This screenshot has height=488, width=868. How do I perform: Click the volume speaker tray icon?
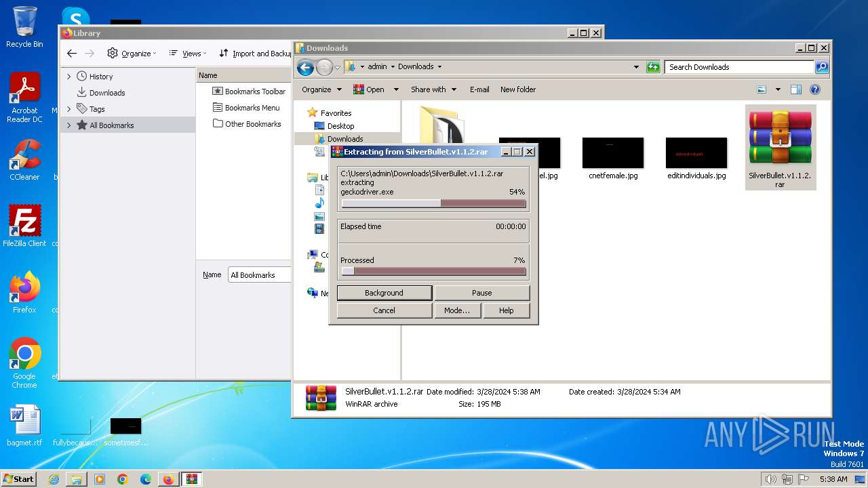[x=770, y=479]
